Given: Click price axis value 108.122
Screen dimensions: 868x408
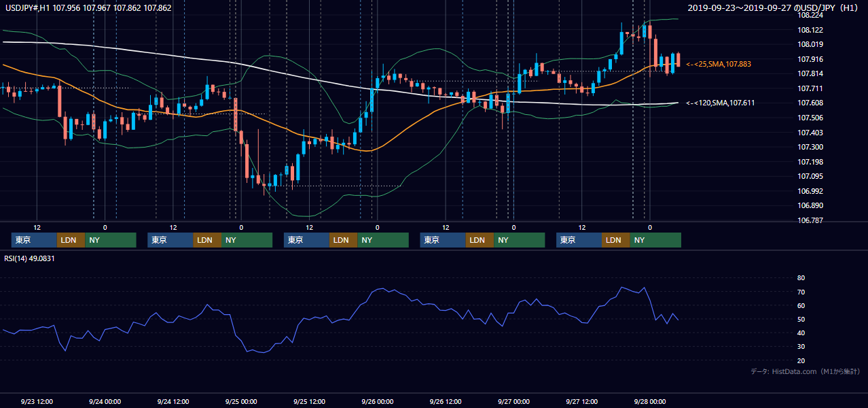Looking at the screenshot, I should click(810, 30).
